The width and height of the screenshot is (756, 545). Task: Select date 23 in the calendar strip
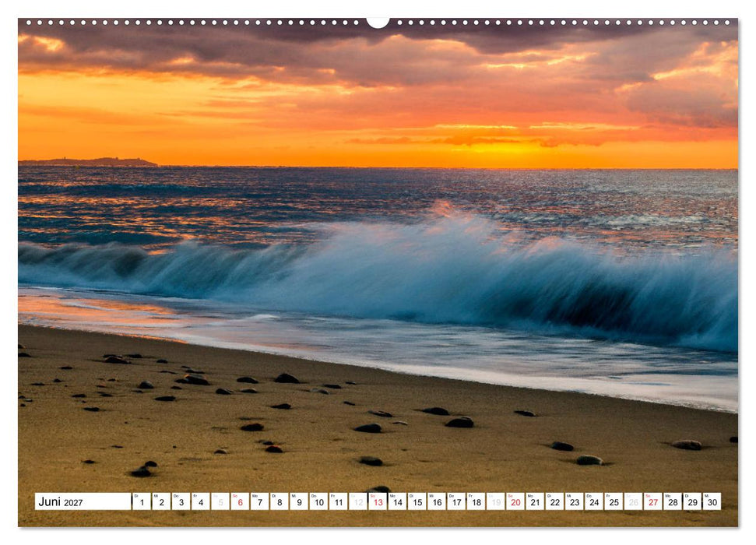point(575,501)
